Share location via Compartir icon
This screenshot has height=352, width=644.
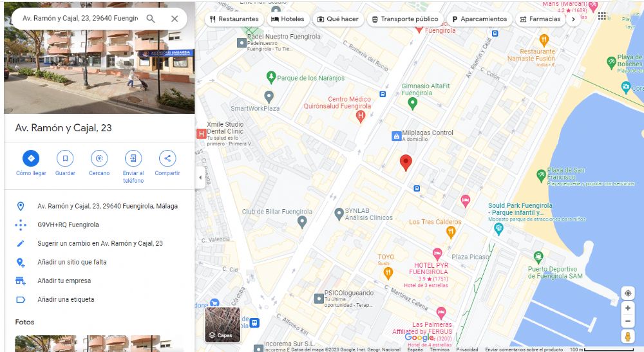[x=167, y=158]
